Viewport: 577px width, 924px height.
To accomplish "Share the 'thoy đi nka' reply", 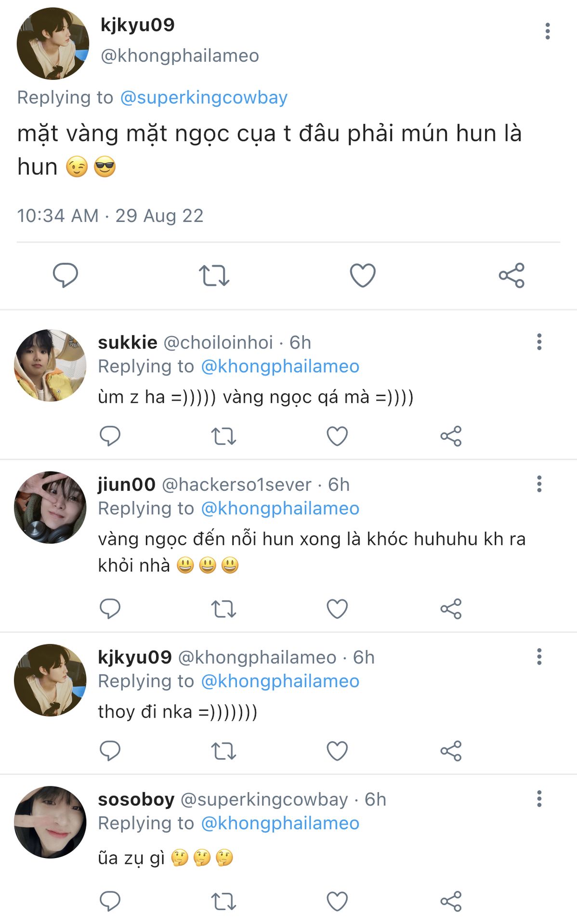I will 451,751.
